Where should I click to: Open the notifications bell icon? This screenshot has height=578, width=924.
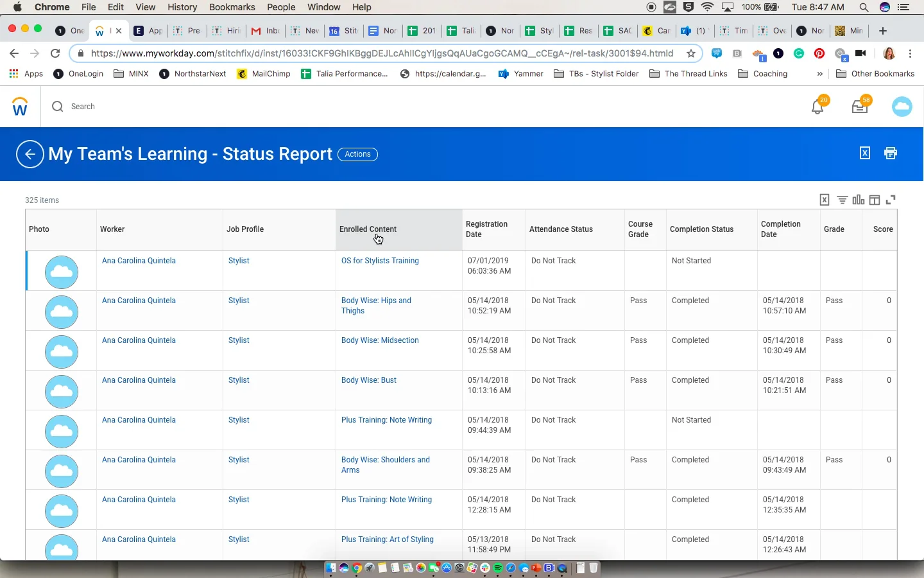point(818,106)
